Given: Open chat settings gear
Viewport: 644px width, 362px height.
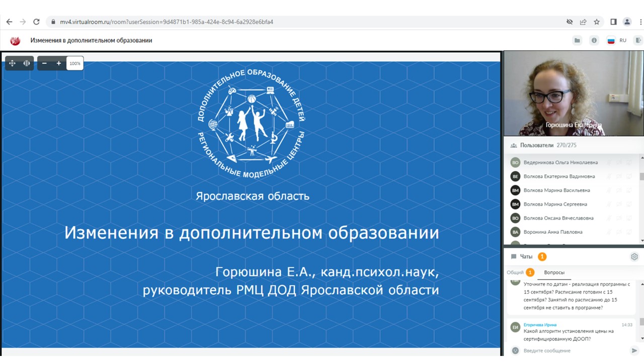Looking at the screenshot, I should [x=634, y=256].
